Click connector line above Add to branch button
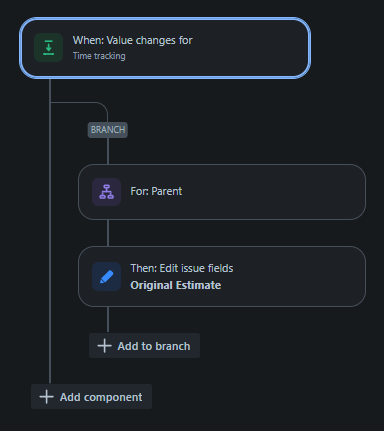 point(108,320)
